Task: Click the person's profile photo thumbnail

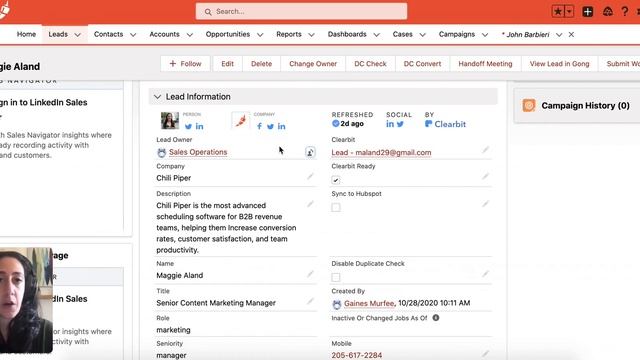Action: pyautogui.click(x=170, y=120)
